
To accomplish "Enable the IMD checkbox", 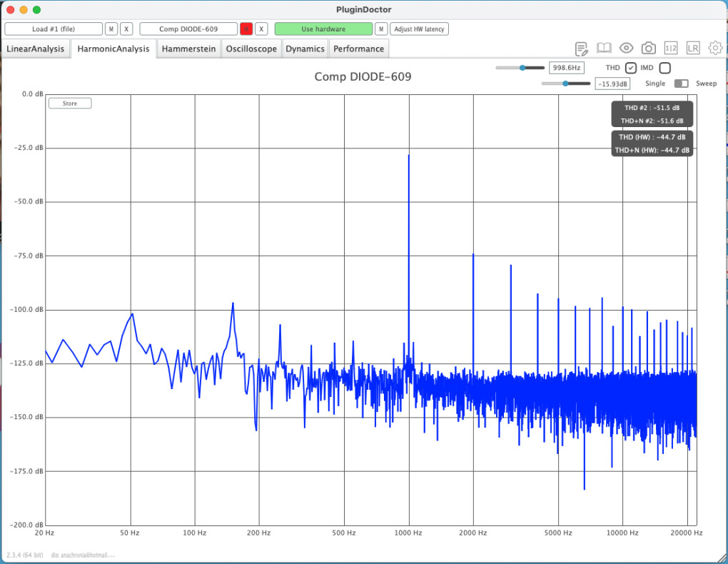I will click(x=664, y=68).
